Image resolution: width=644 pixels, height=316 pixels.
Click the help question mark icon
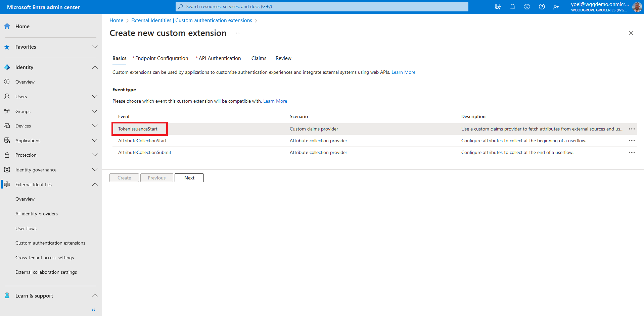pos(542,7)
